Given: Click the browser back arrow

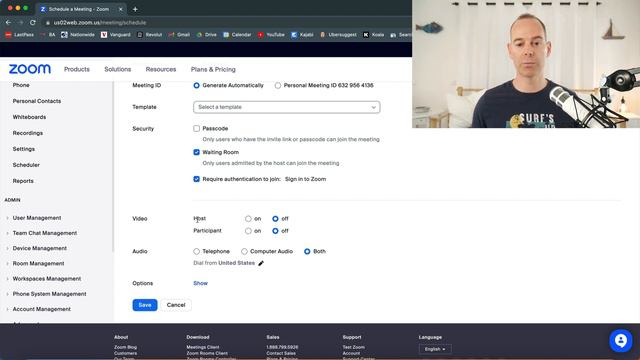Looking at the screenshot, I should click(x=9, y=22).
